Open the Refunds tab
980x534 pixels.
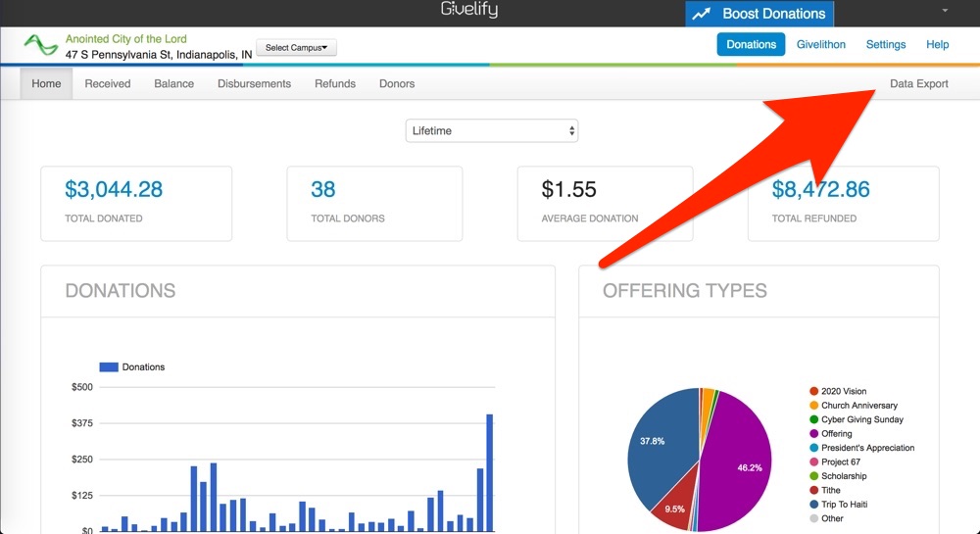pyautogui.click(x=335, y=83)
